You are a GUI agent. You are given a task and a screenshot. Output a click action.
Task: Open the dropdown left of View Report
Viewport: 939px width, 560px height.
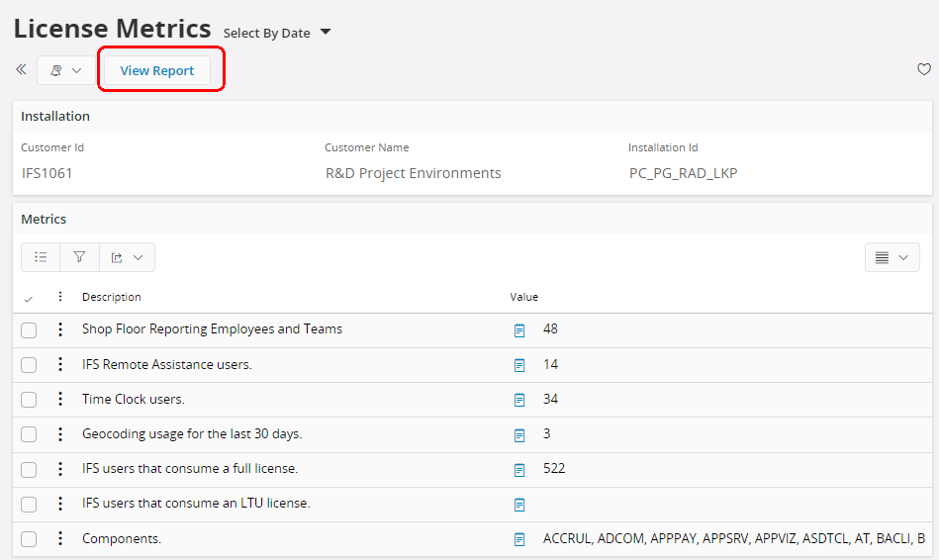66,70
